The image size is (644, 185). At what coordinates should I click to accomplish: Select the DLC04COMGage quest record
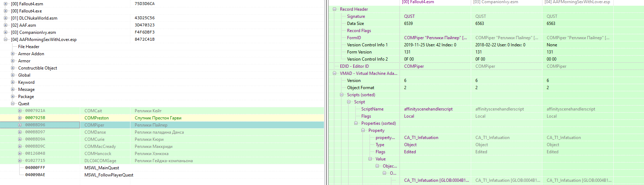[x=100, y=161]
